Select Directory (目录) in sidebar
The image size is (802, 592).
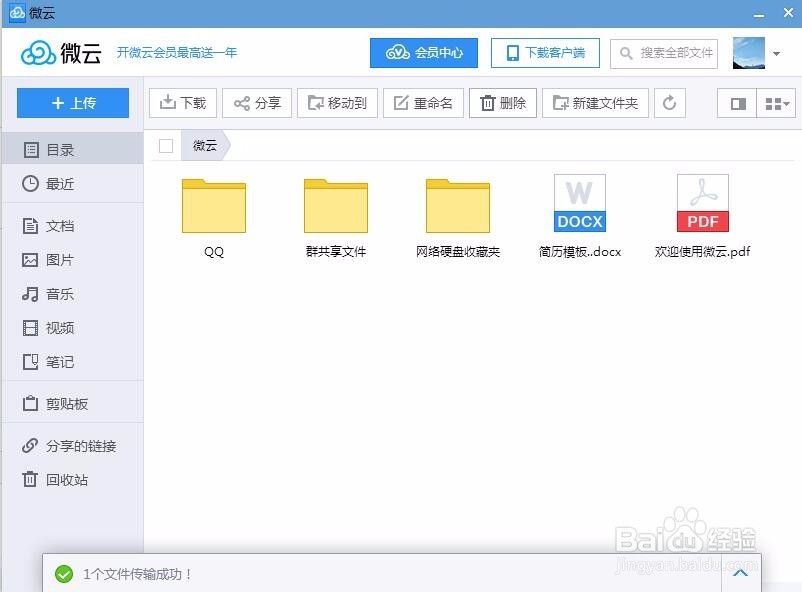[x=73, y=149]
